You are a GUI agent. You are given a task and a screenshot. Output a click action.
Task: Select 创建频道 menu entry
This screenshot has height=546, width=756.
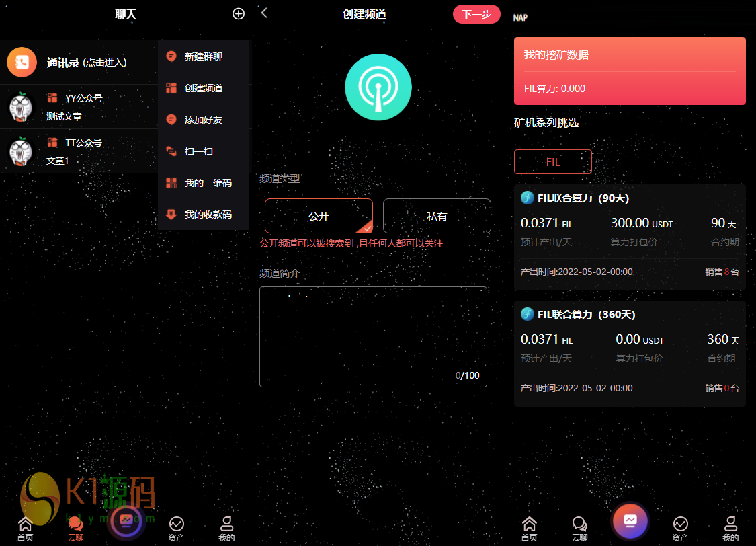[203, 88]
